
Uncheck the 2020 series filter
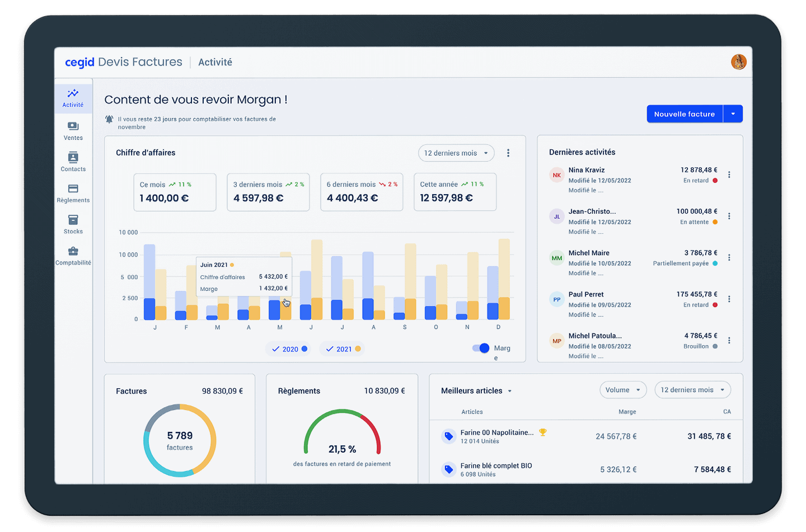click(x=288, y=349)
